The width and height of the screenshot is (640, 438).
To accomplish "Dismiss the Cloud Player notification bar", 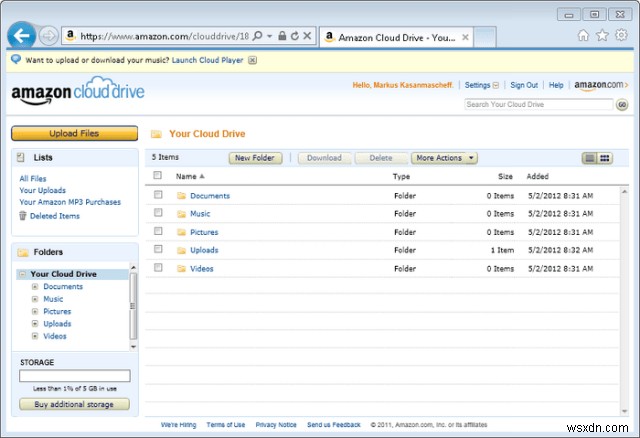I will 253,60.
